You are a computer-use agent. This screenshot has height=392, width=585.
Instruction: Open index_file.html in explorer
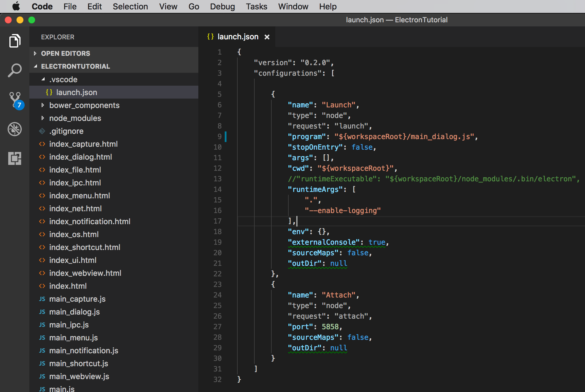coord(114,170)
